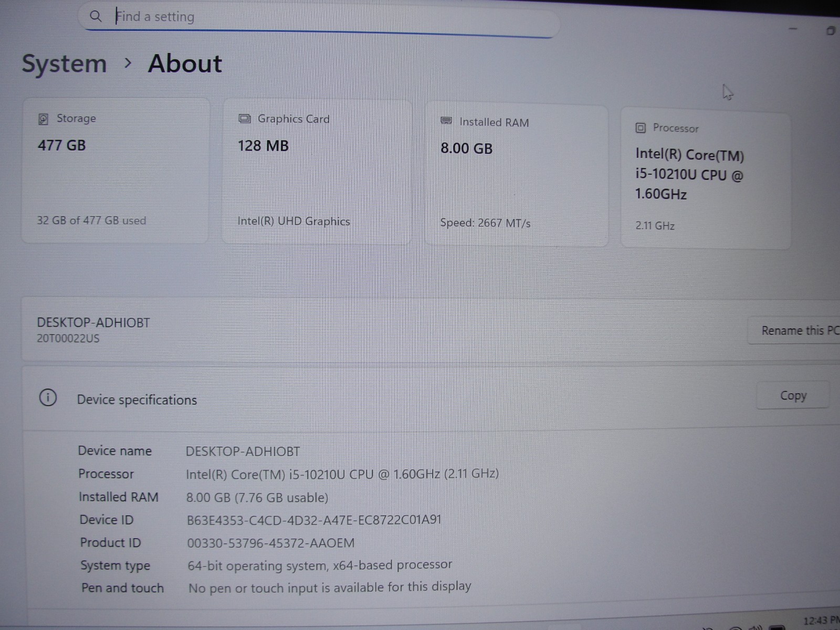Click the i5-10210U processor name in the card
Viewport: 840px width, 630px height.
pos(689,174)
